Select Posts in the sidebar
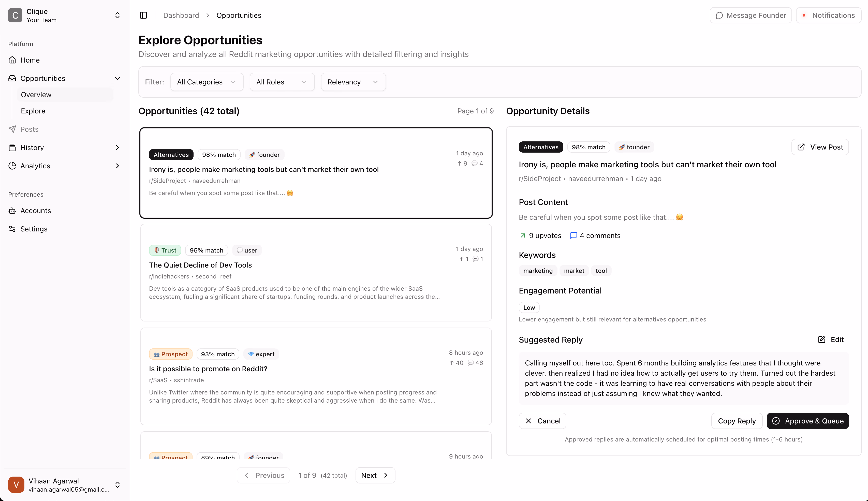The image size is (868, 501). tap(29, 129)
